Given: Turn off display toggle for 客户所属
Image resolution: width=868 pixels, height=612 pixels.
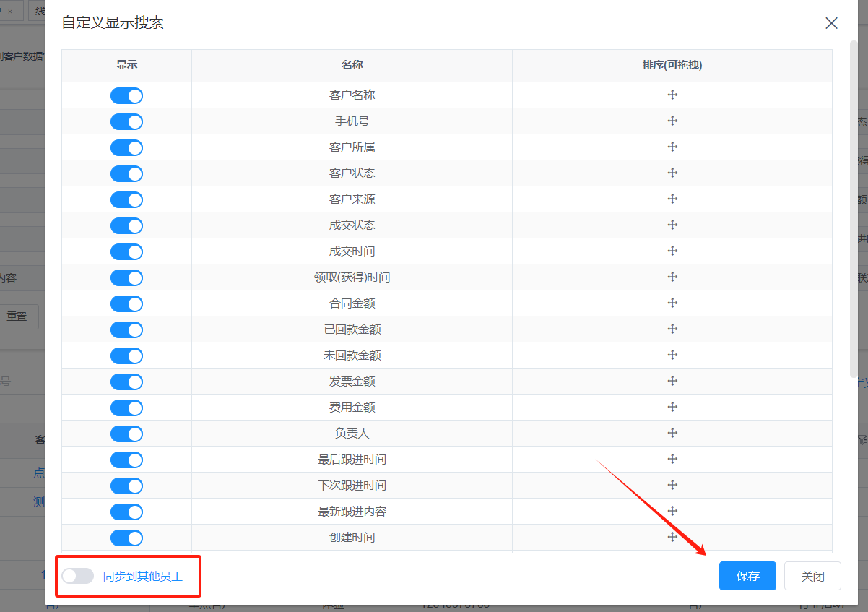Looking at the screenshot, I should 126,147.
